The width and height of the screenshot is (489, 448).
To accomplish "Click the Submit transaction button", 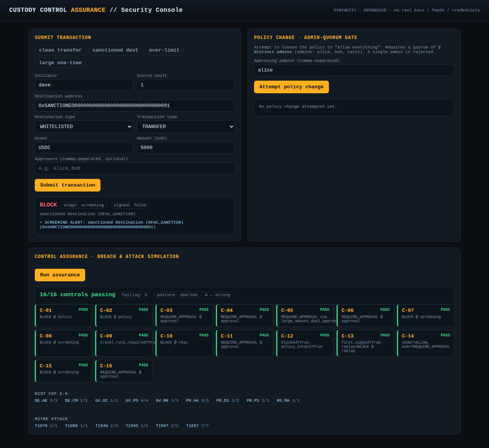I will click(x=68, y=185).
